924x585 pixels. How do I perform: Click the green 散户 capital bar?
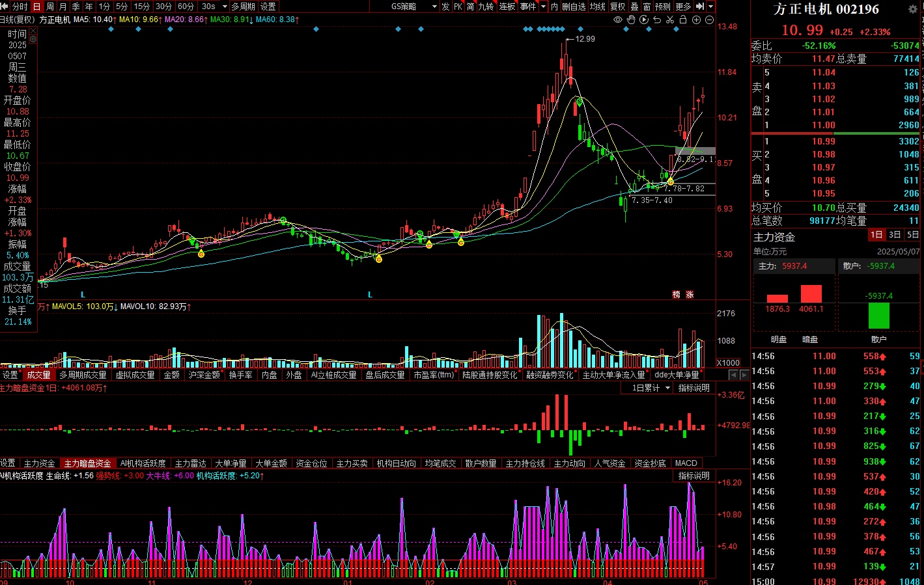coord(878,316)
